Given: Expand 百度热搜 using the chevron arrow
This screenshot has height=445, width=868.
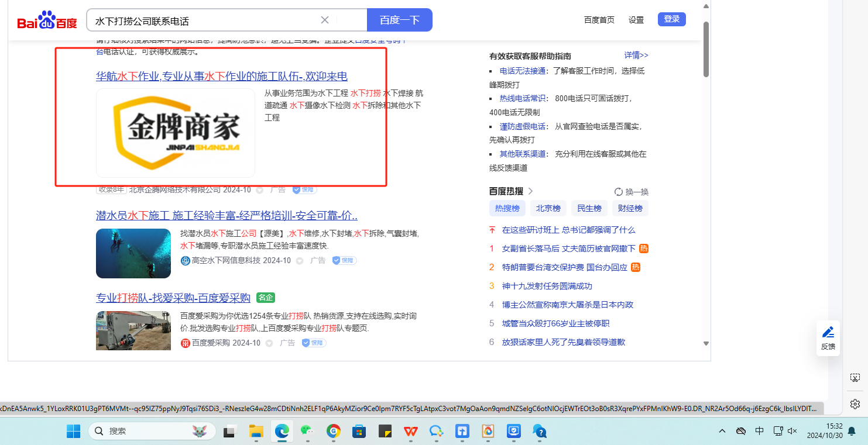Looking at the screenshot, I should (530, 191).
